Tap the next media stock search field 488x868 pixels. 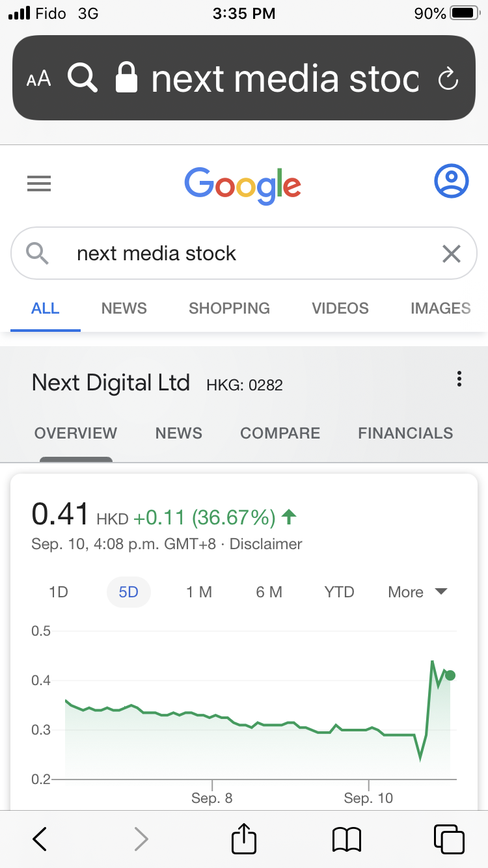[x=244, y=253]
